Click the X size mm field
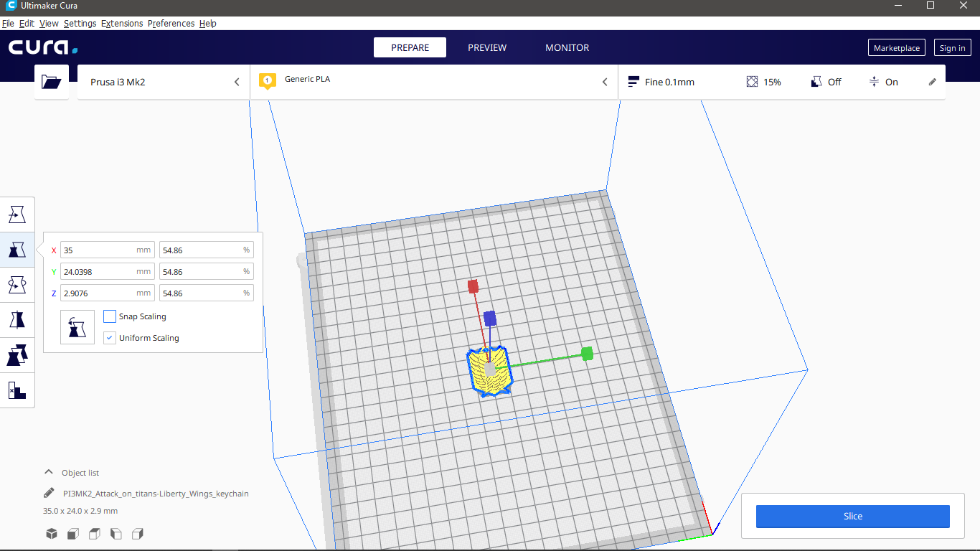 click(108, 250)
